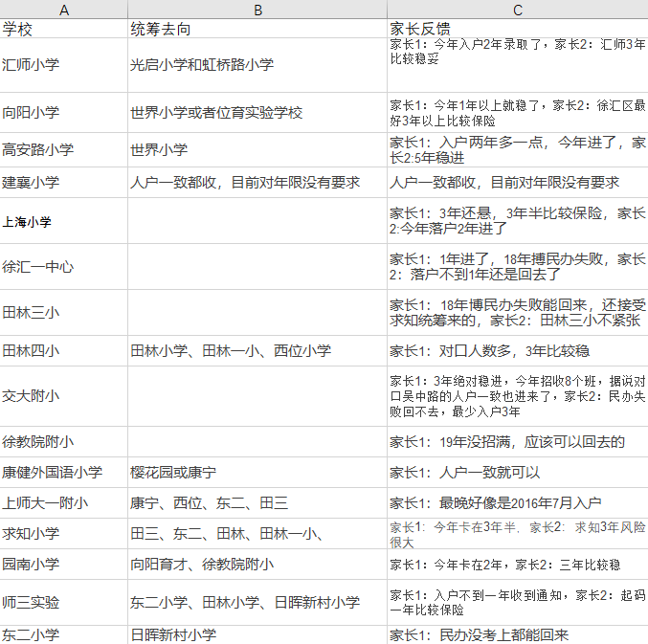This screenshot has width=648, height=644.
Task: Select empty column B cell in 交大附小 row
Action: (257, 396)
